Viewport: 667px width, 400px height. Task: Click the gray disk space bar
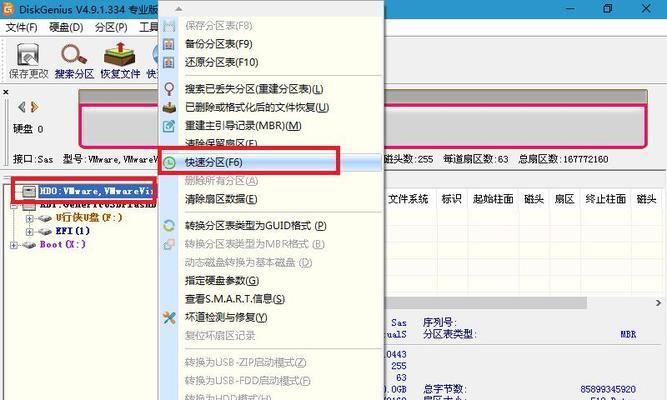point(515,126)
